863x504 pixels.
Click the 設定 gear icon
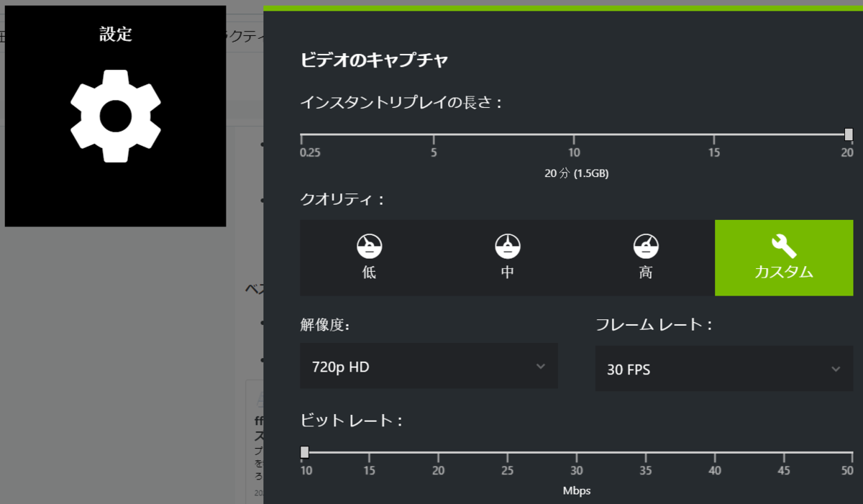click(115, 117)
